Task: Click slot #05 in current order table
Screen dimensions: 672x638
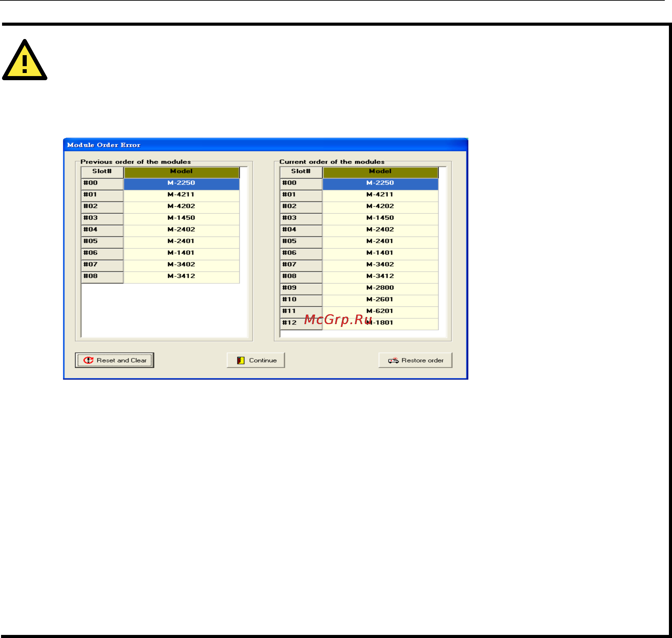Action: (x=301, y=242)
